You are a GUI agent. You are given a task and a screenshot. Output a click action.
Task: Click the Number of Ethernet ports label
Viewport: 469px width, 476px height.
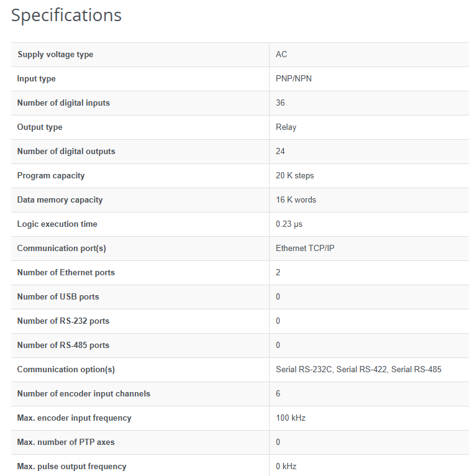tap(66, 273)
